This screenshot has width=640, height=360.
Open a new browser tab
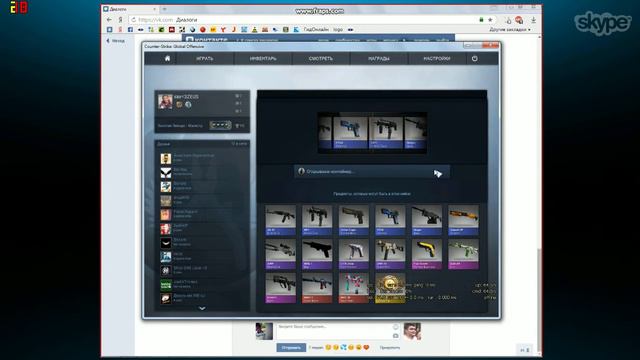(164, 9)
